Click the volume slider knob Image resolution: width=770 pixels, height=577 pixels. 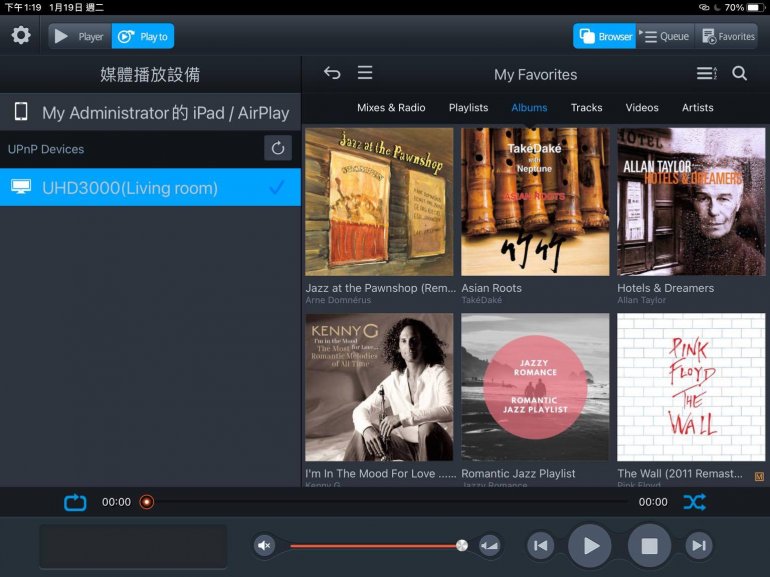point(462,545)
